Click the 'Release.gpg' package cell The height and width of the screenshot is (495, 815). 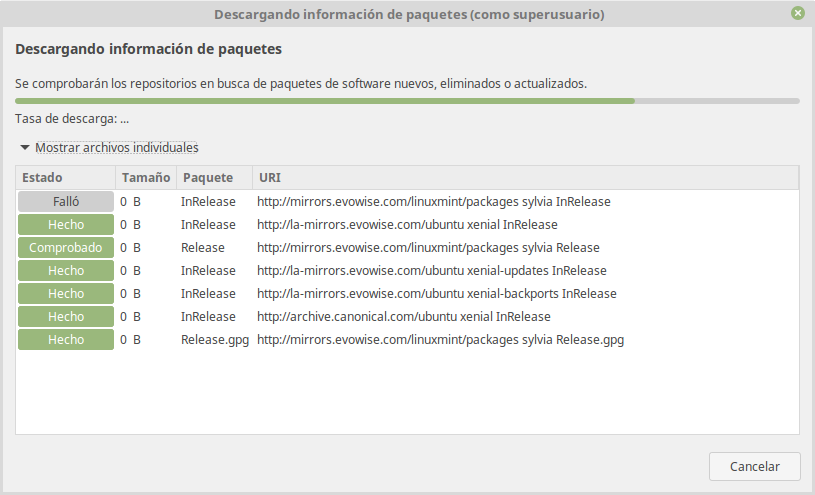click(215, 340)
